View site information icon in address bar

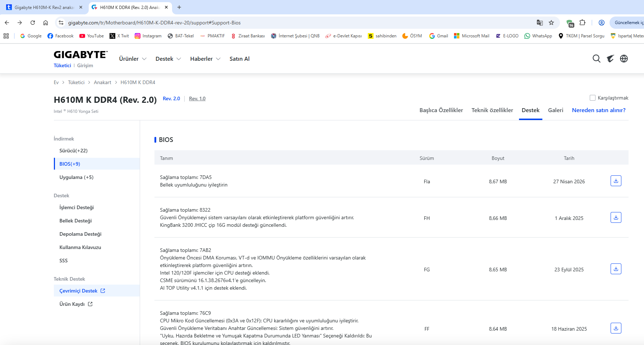point(61,23)
